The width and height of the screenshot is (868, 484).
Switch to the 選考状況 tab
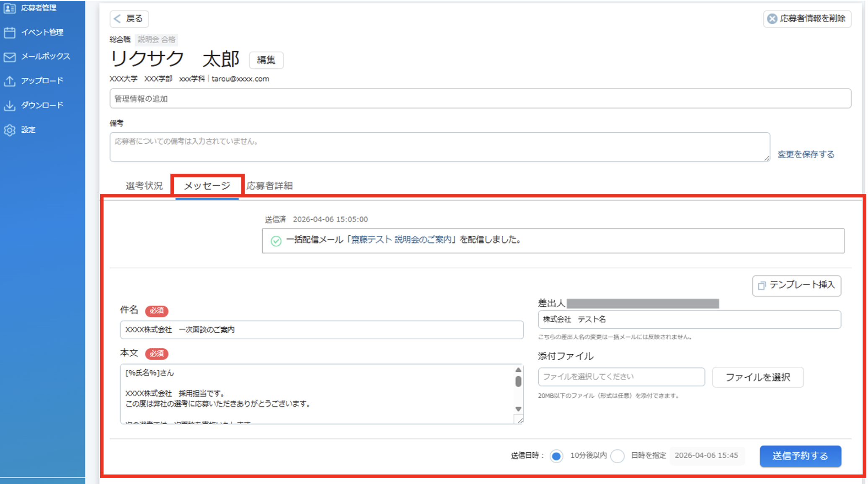coord(144,185)
